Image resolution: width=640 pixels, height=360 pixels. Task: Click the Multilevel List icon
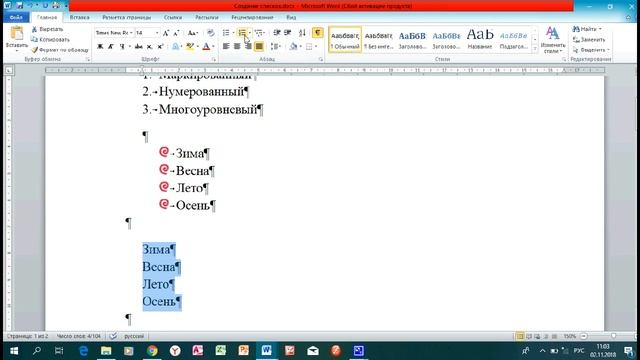pyautogui.click(x=259, y=33)
